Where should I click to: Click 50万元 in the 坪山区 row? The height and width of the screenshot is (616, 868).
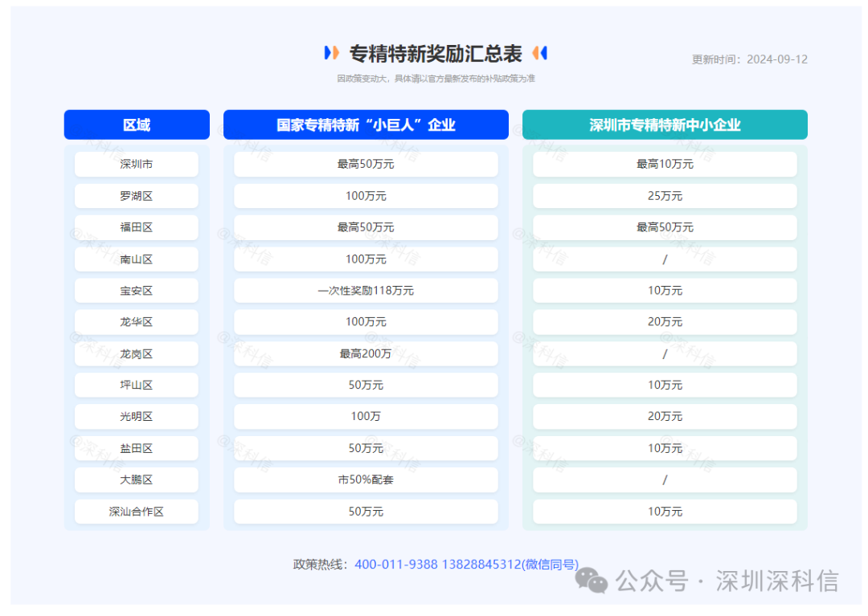point(366,385)
